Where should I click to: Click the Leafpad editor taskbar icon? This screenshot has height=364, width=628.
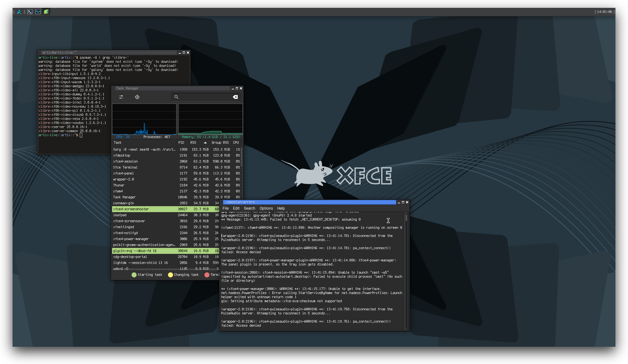(46, 12)
